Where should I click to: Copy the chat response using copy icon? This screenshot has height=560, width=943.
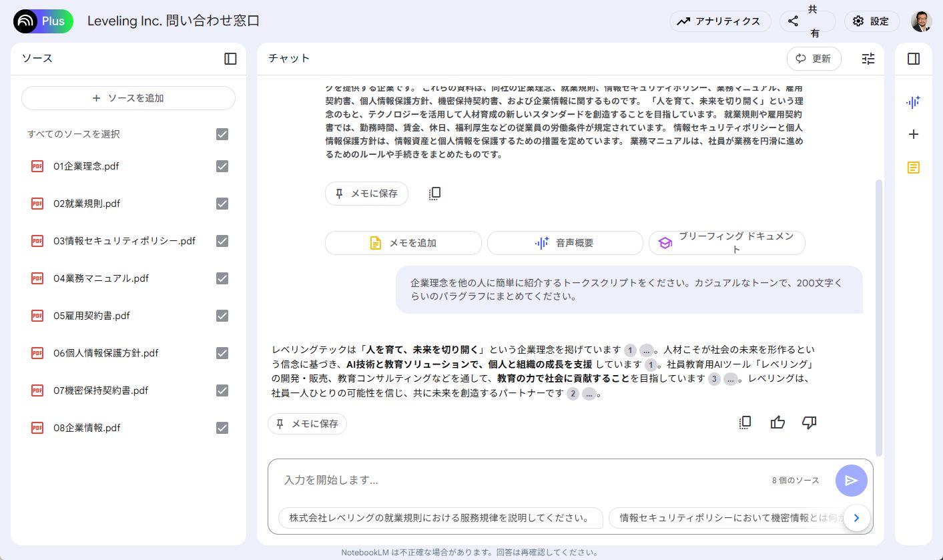click(745, 423)
